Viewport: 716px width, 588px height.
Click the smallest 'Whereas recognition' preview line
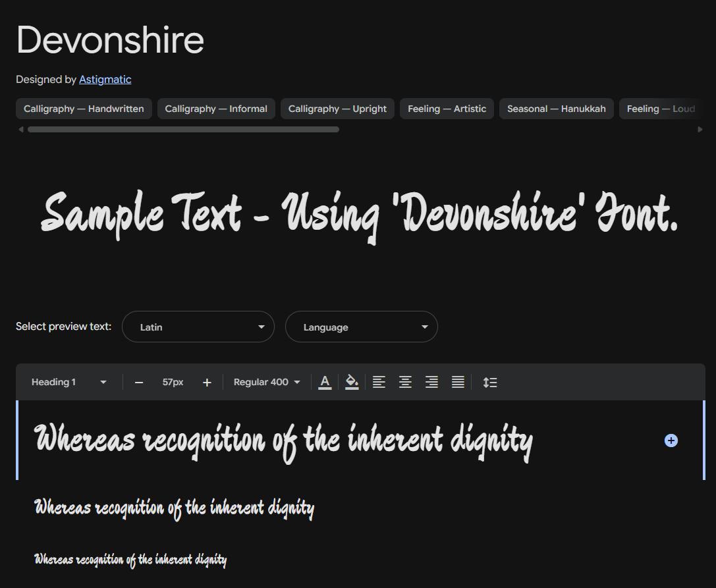[x=130, y=560]
